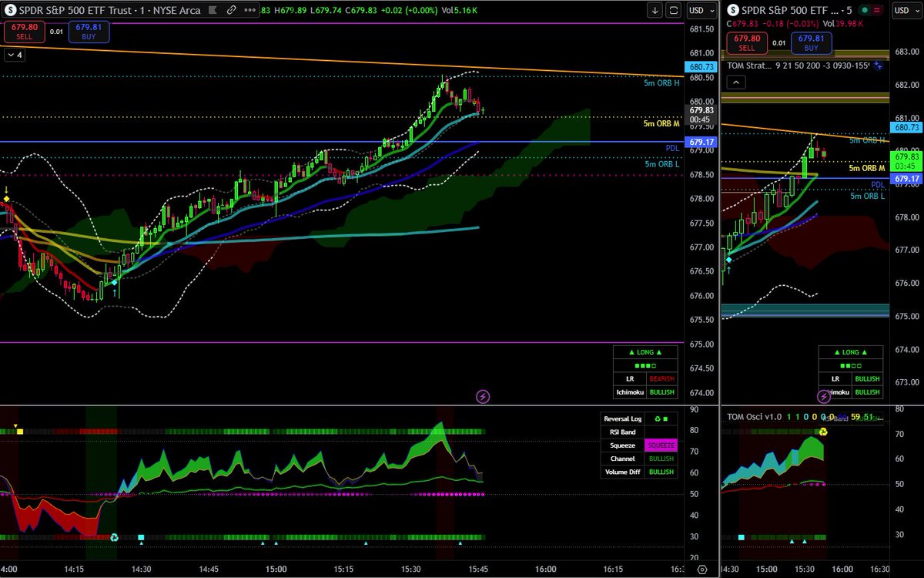Image resolution: width=924 pixels, height=578 pixels.
Task: Click the PDL label on left chart
Action: coord(673,147)
